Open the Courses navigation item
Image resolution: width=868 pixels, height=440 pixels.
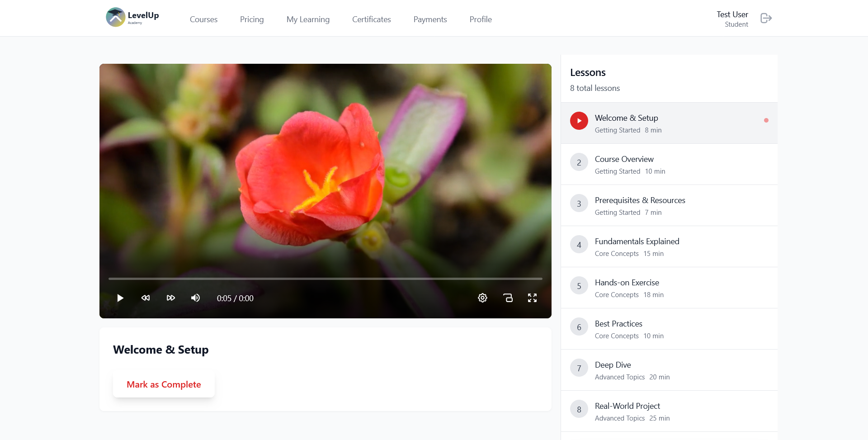[203, 19]
